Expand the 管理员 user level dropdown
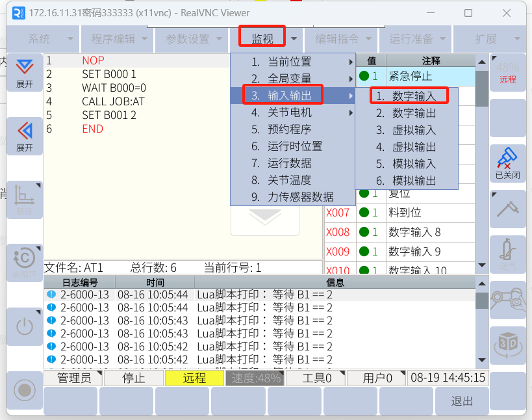 tap(73, 378)
